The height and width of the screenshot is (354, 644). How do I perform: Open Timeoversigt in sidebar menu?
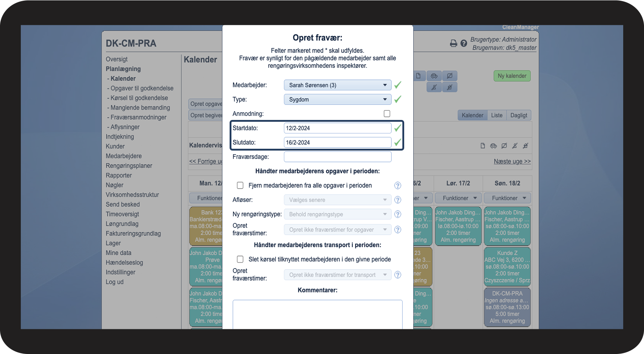click(122, 214)
